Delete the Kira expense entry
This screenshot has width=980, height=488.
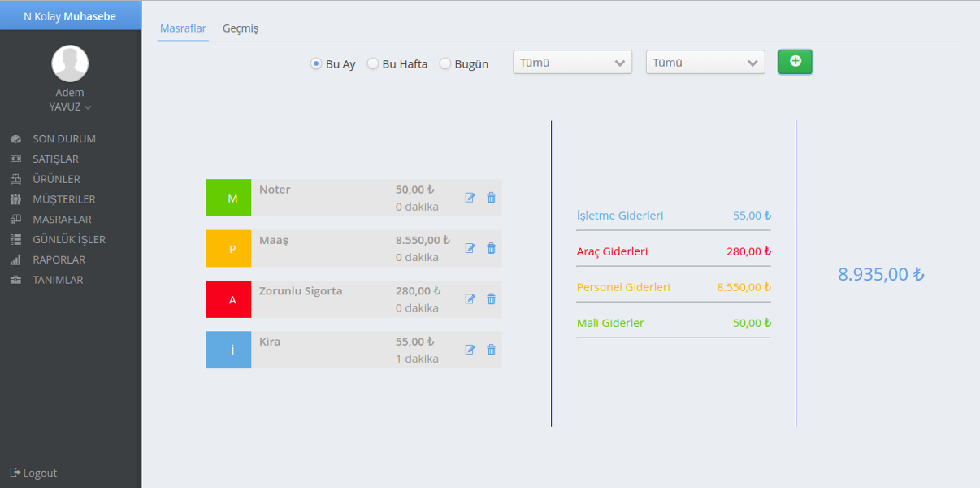pyautogui.click(x=491, y=350)
